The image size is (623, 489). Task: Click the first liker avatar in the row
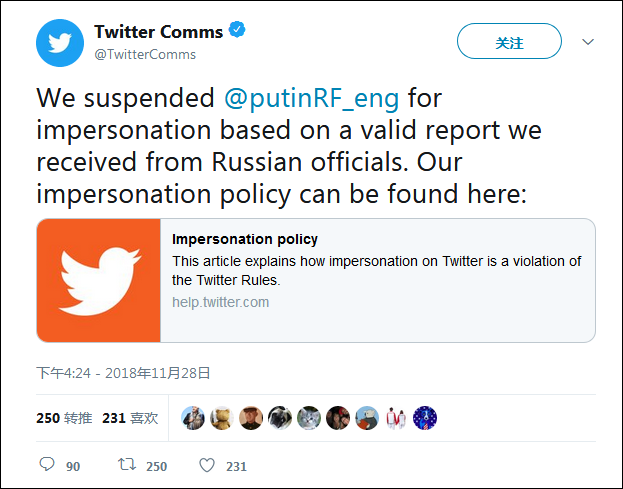(193, 418)
